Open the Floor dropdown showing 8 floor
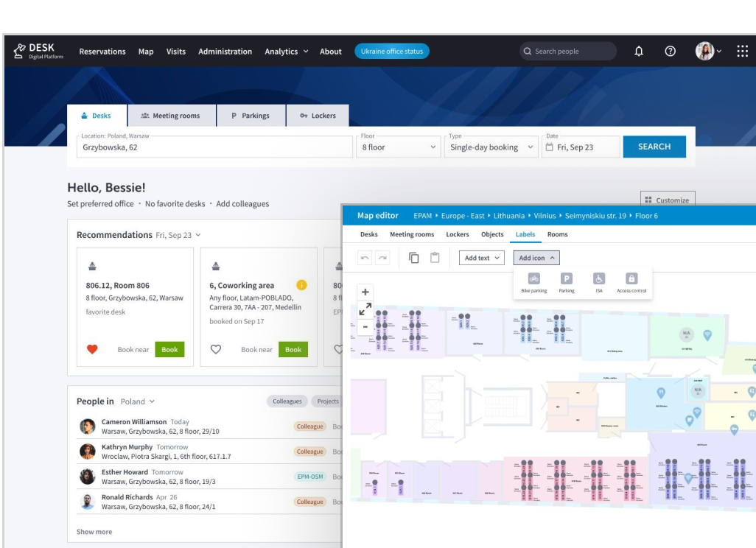The width and height of the screenshot is (756, 548). point(398,147)
